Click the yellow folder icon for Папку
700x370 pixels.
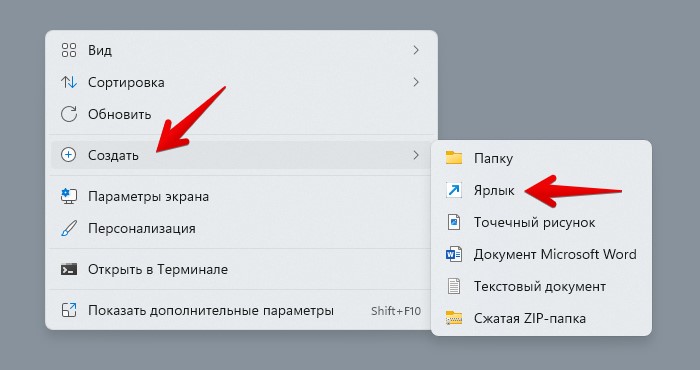point(454,158)
